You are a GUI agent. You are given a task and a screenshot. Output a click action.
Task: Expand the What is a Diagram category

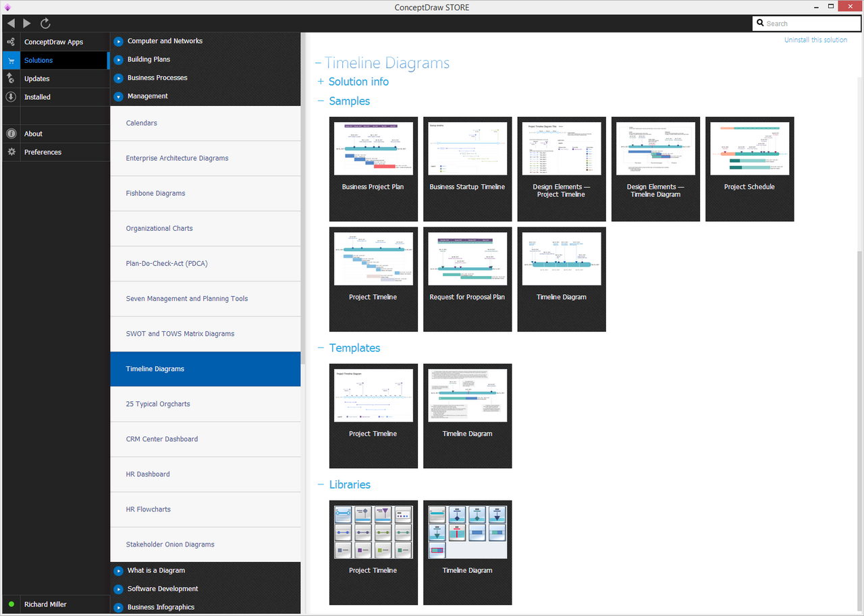[118, 571]
